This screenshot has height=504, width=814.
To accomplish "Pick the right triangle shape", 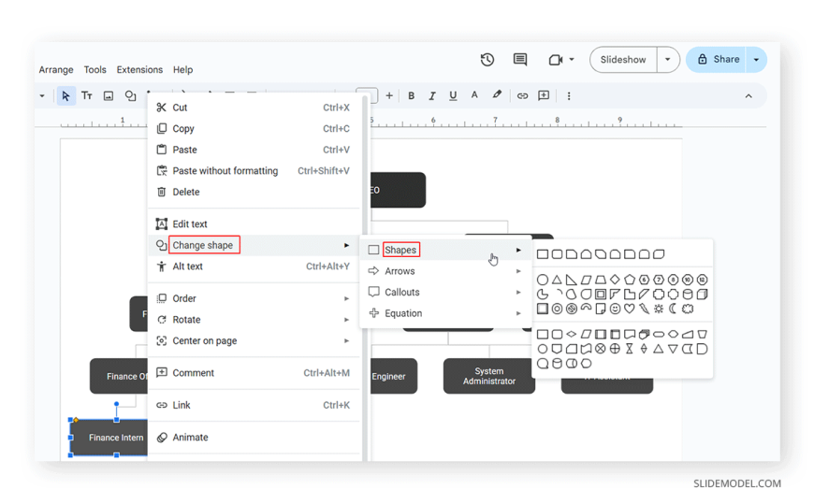I will coord(571,280).
